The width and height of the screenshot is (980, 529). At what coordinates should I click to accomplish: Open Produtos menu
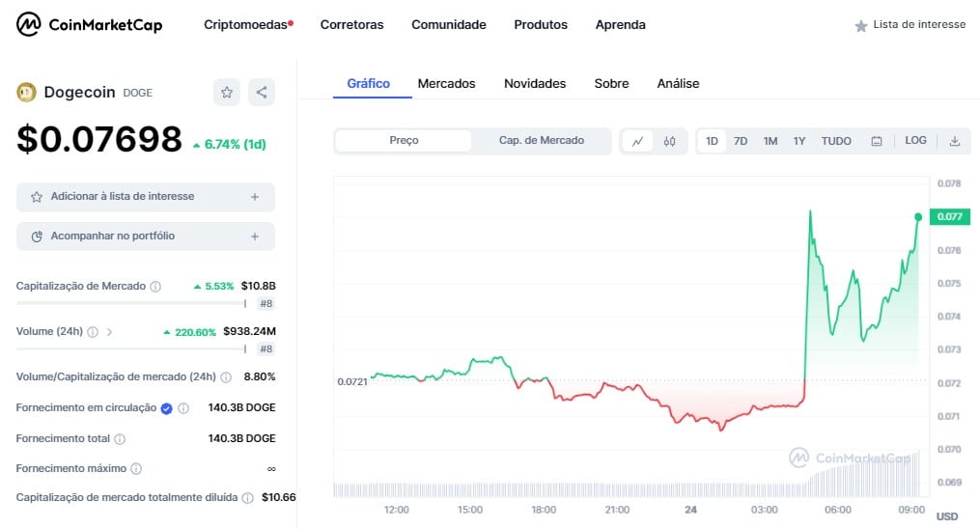tap(541, 25)
